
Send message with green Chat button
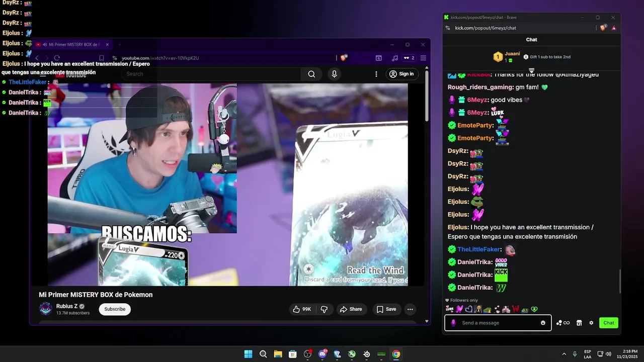[x=609, y=323]
